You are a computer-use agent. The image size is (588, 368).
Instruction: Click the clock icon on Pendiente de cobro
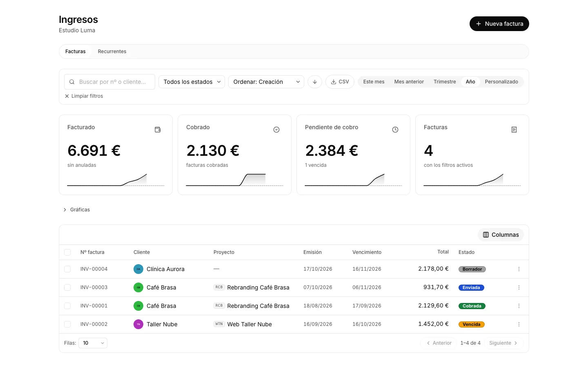[395, 130]
